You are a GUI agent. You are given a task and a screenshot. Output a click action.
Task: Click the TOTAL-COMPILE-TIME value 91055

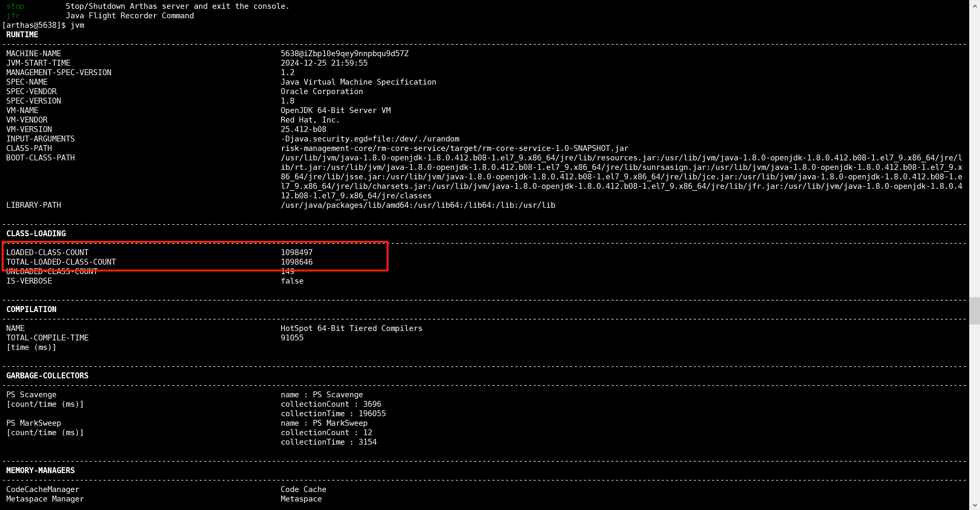(x=292, y=338)
